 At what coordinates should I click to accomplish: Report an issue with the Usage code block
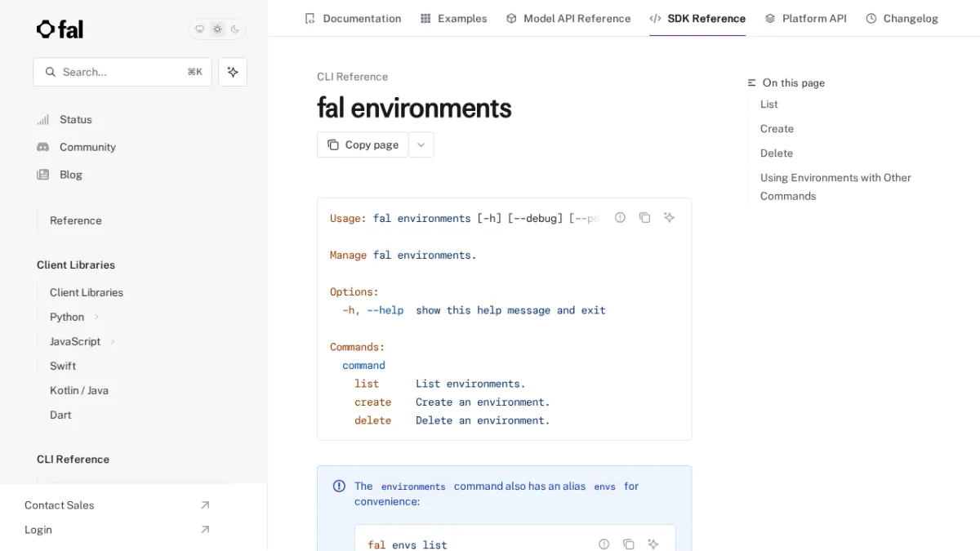click(x=620, y=217)
